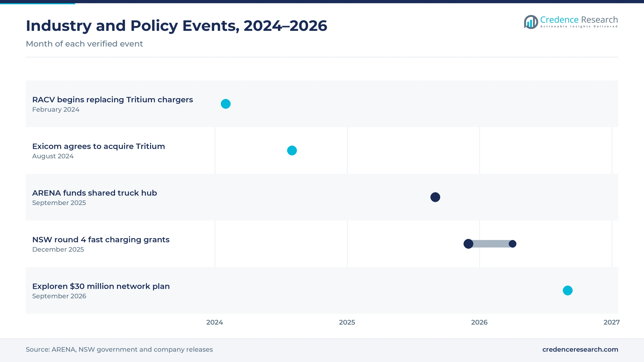Click the 'February 2024' date text
The height and width of the screenshot is (362, 644).
[x=56, y=109]
